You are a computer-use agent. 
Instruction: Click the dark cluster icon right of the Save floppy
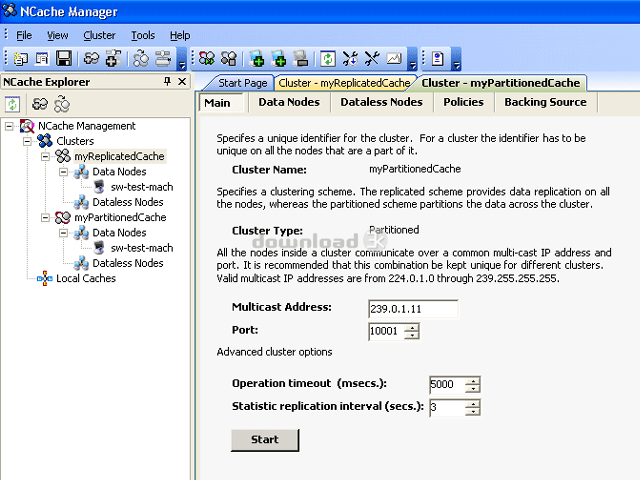click(91, 59)
